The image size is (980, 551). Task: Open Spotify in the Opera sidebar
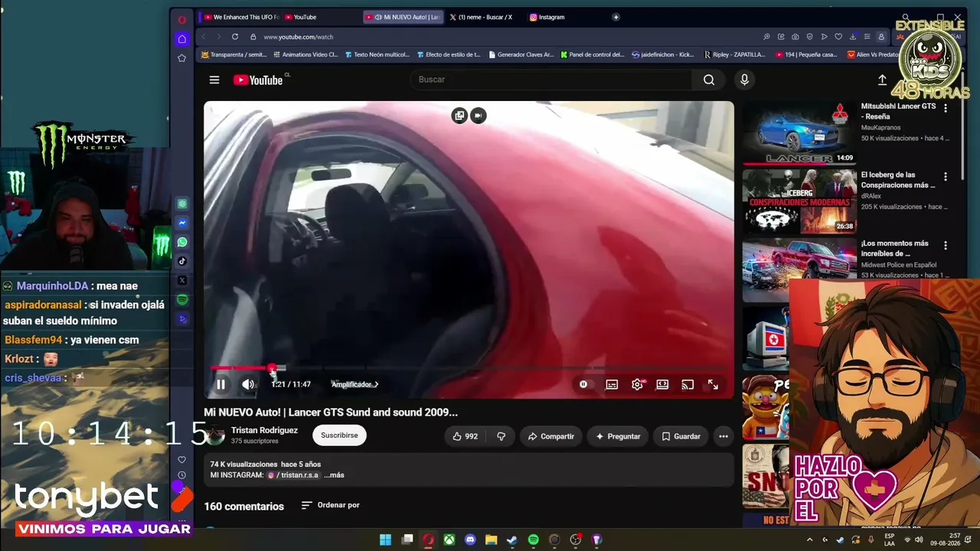[x=182, y=300]
